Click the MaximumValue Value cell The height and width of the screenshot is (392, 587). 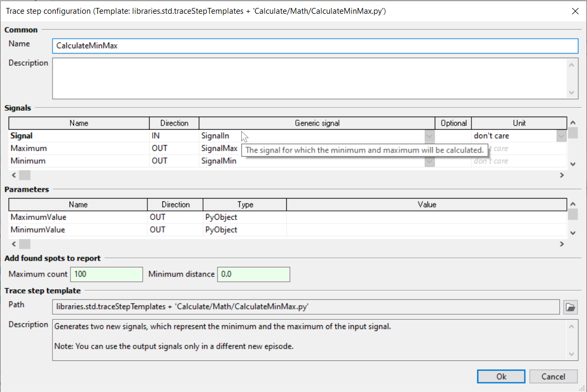click(x=427, y=217)
